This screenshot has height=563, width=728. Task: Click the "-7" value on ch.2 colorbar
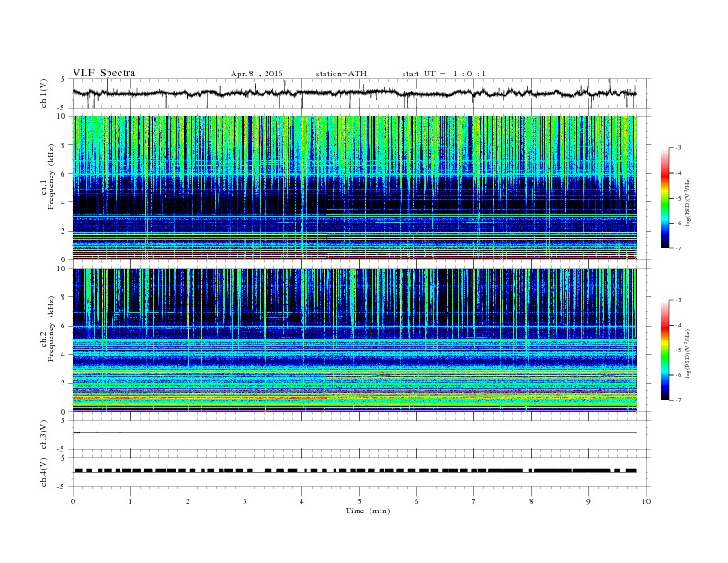678,400
